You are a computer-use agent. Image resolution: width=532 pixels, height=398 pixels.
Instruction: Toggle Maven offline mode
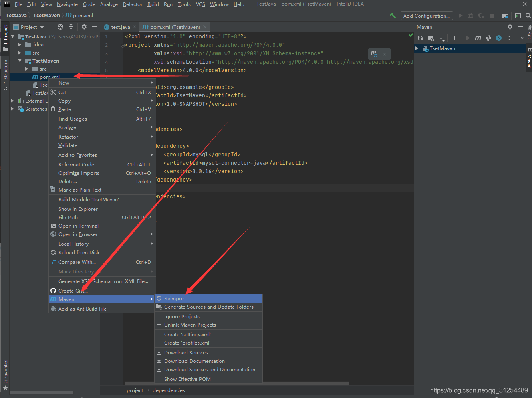click(x=488, y=38)
